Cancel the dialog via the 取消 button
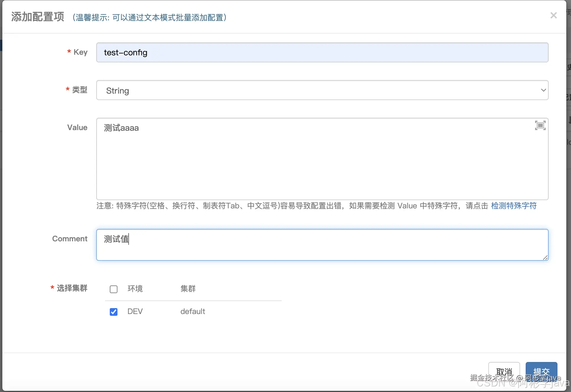Image resolution: width=571 pixels, height=392 pixels. click(504, 371)
